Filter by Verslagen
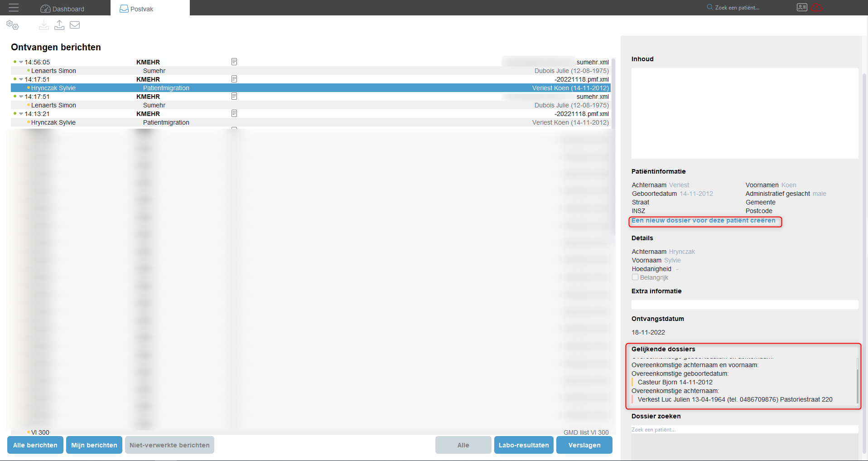 point(584,445)
